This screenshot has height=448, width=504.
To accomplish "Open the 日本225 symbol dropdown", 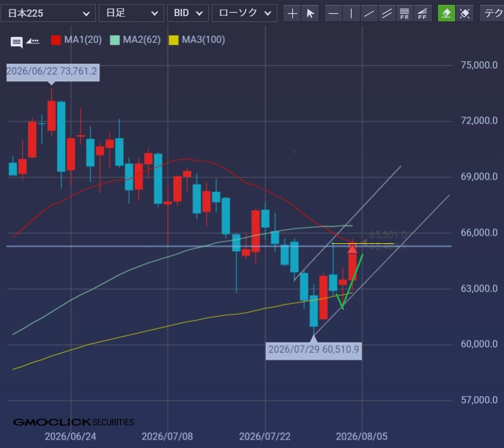I will 48,13.
